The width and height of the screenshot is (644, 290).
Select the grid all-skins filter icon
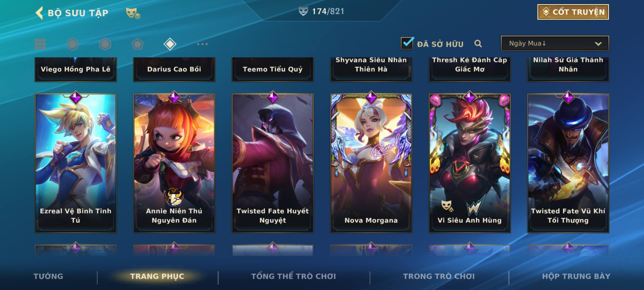click(x=40, y=44)
